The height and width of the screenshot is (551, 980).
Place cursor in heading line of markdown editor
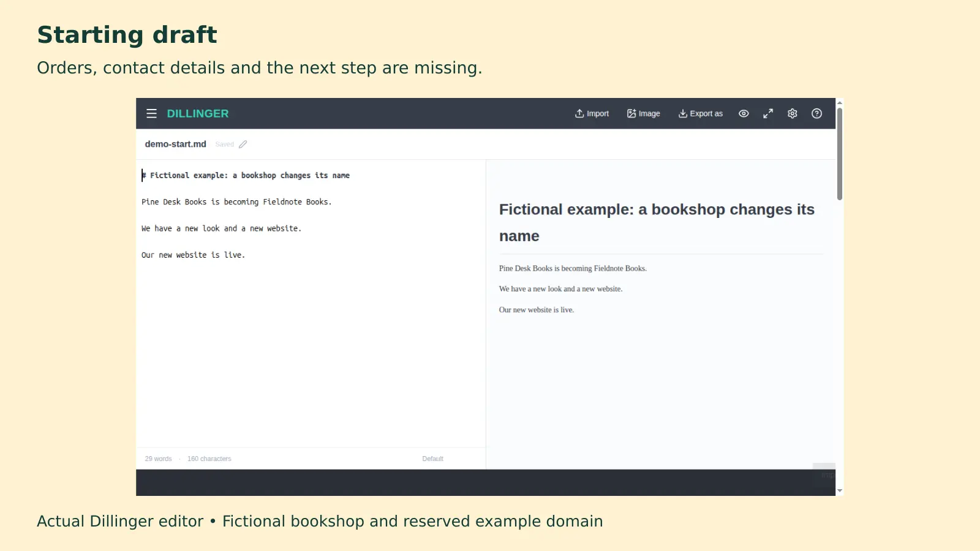pos(246,175)
